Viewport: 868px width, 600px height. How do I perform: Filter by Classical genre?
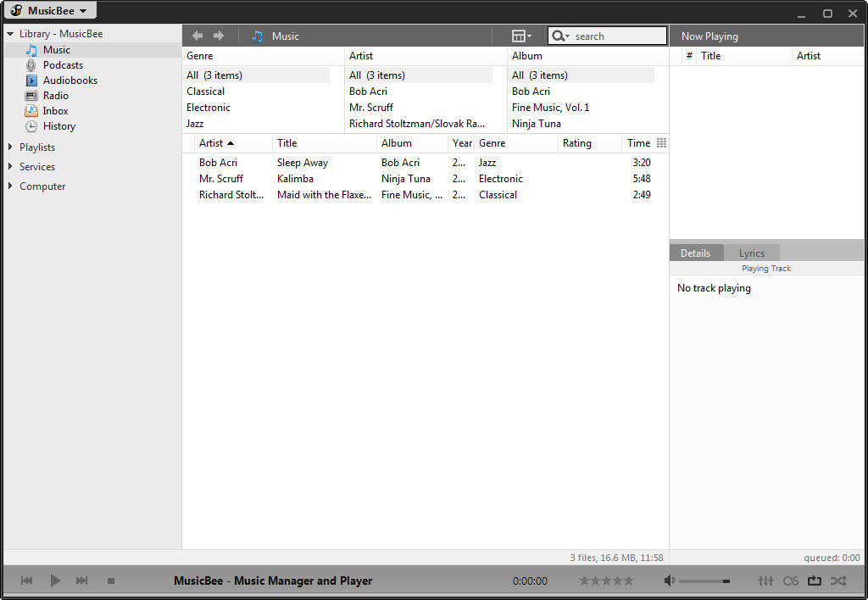(x=205, y=92)
